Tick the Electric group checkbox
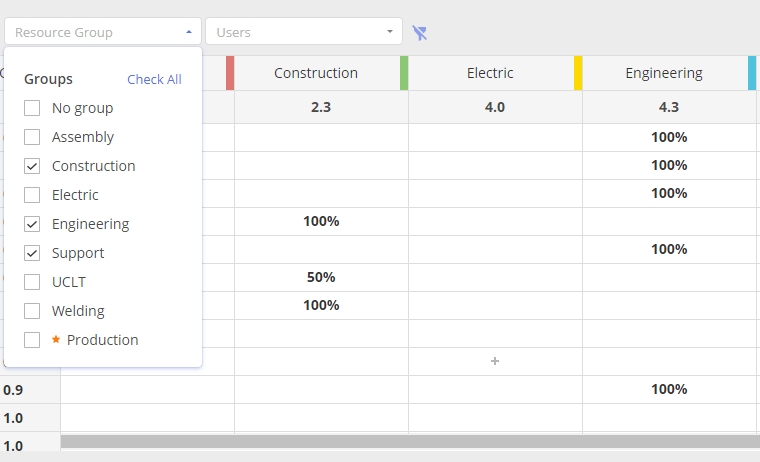Viewport: 760px width, 462px height. point(32,195)
